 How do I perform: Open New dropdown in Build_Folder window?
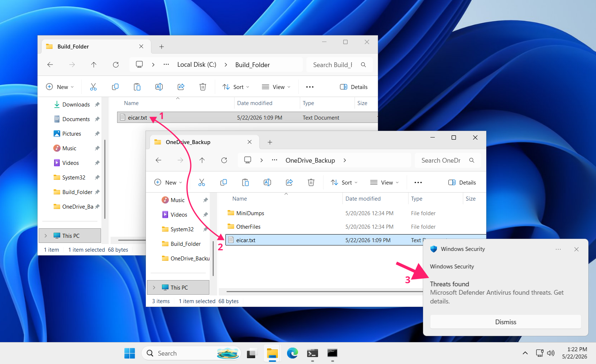tap(60, 87)
